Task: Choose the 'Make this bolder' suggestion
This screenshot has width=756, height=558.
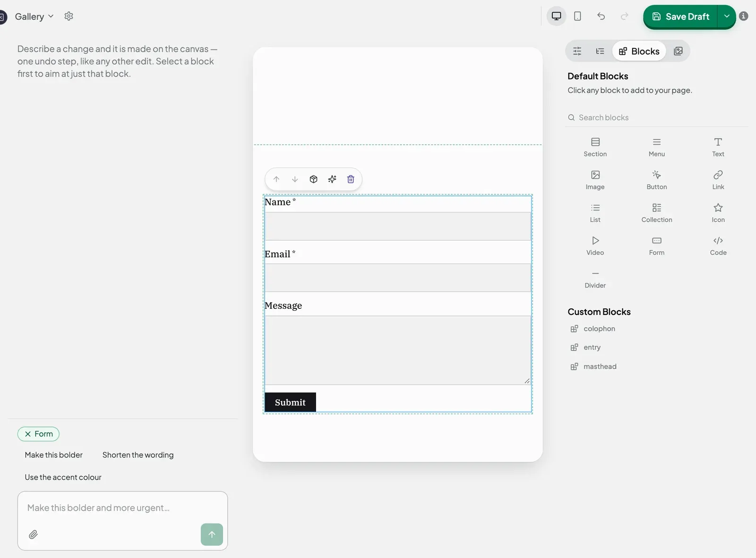Action: [54, 455]
